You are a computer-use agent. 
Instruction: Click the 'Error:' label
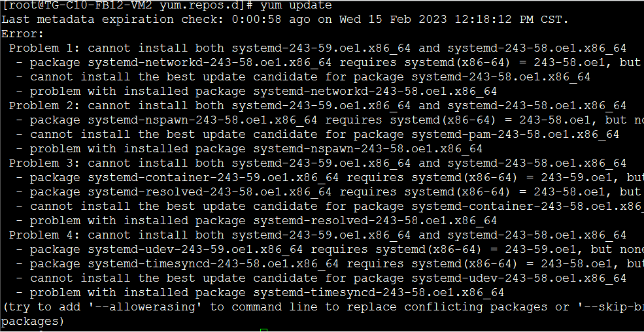pos(23,33)
